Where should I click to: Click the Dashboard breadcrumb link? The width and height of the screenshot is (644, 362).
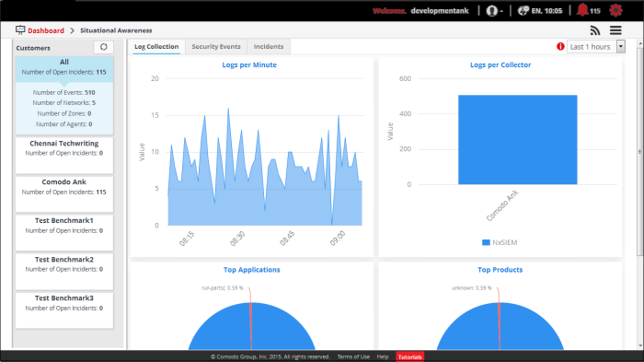[46, 30]
